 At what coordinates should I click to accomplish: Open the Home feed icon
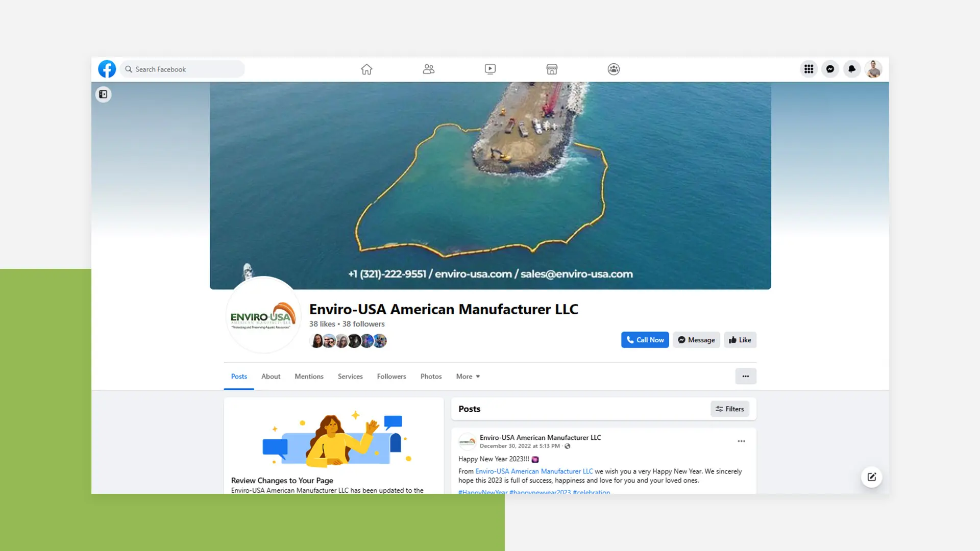[366, 69]
